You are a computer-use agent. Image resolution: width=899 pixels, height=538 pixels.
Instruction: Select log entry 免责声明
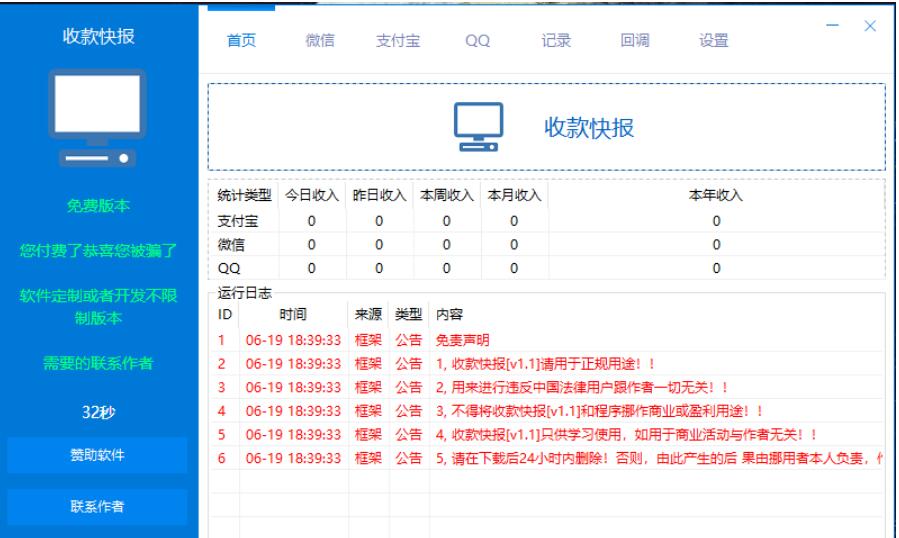pos(545,340)
